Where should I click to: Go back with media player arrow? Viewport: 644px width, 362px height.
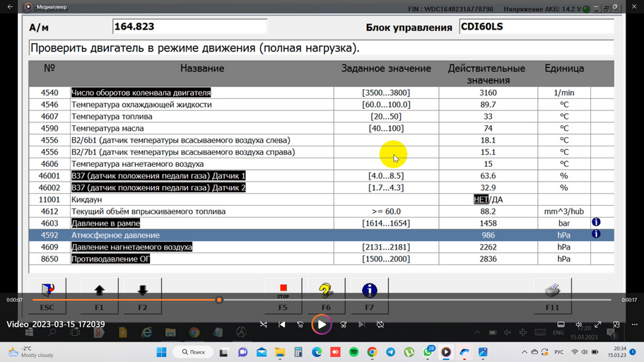(10, 7)
